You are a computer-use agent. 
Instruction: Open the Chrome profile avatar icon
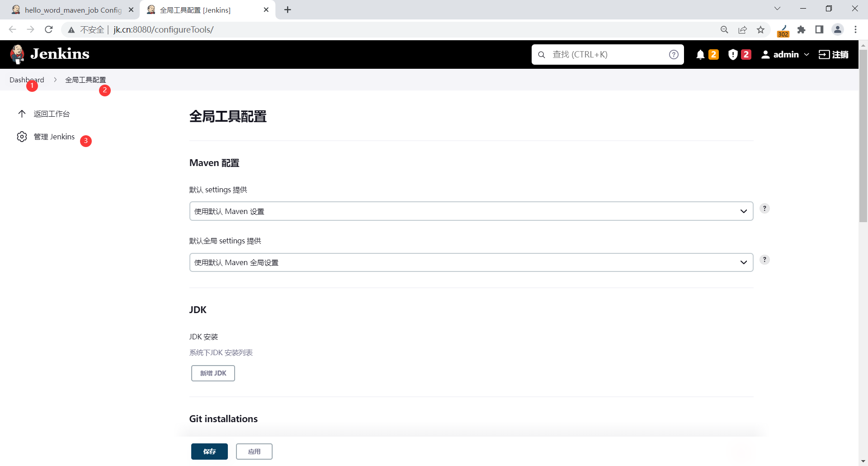pos(838,29)
